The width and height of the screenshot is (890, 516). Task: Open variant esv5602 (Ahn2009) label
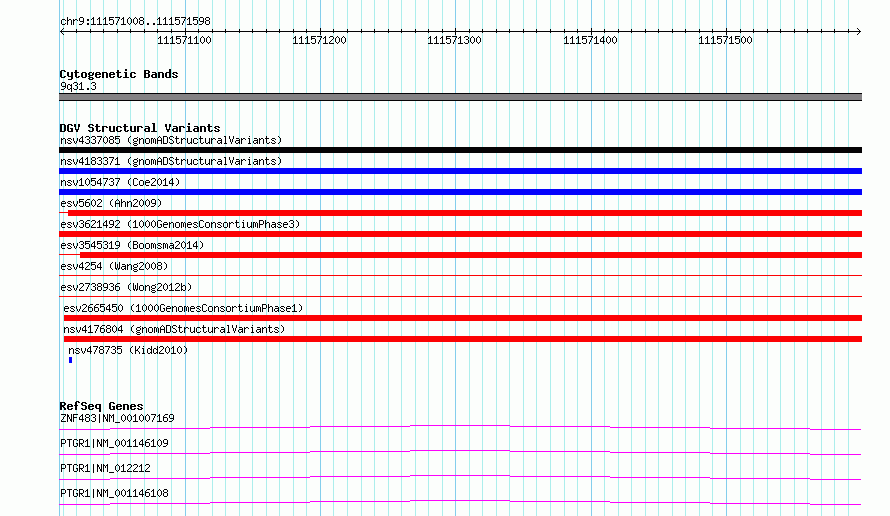pos(111,203)
